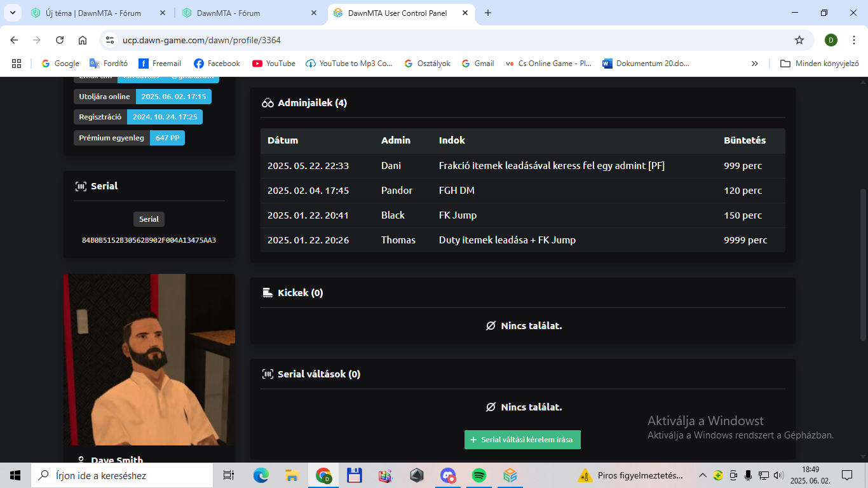
Task: Open the Minden könyvjelző bookmarks folder
Action: [820, 64]
